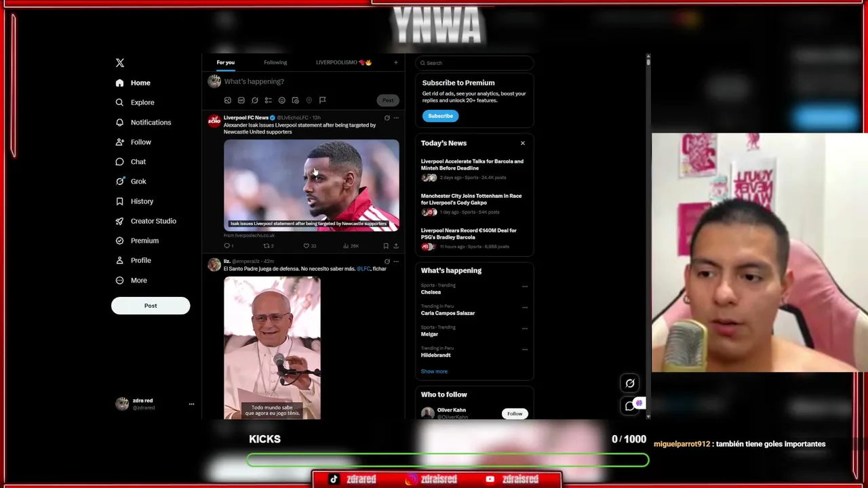Viewport: 868px width, 488px height.
Task: Click the location icon in composer
Action: tap(309, 100)
